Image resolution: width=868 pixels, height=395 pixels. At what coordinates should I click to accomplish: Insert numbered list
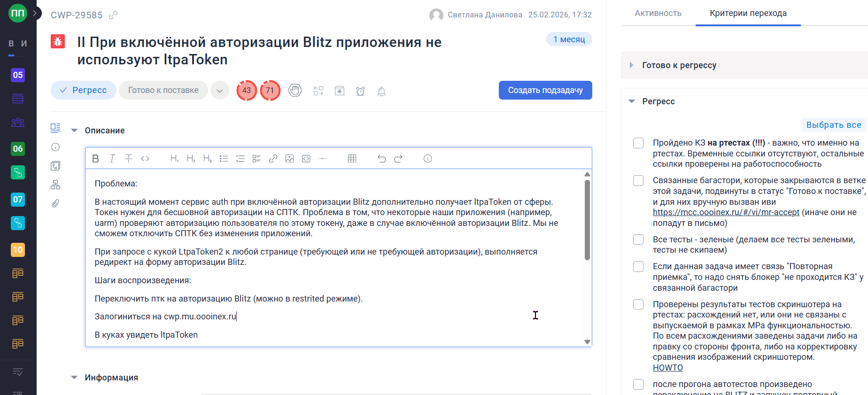(x=240, y=159)
